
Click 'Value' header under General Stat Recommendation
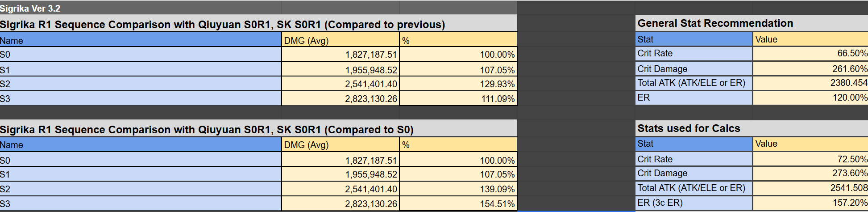810,39
